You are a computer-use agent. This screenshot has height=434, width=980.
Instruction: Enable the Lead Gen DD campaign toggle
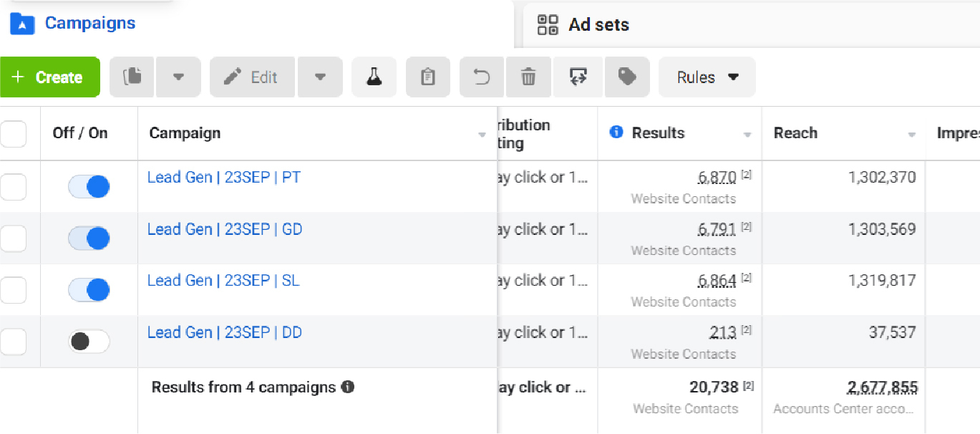(x=89, y=342)
